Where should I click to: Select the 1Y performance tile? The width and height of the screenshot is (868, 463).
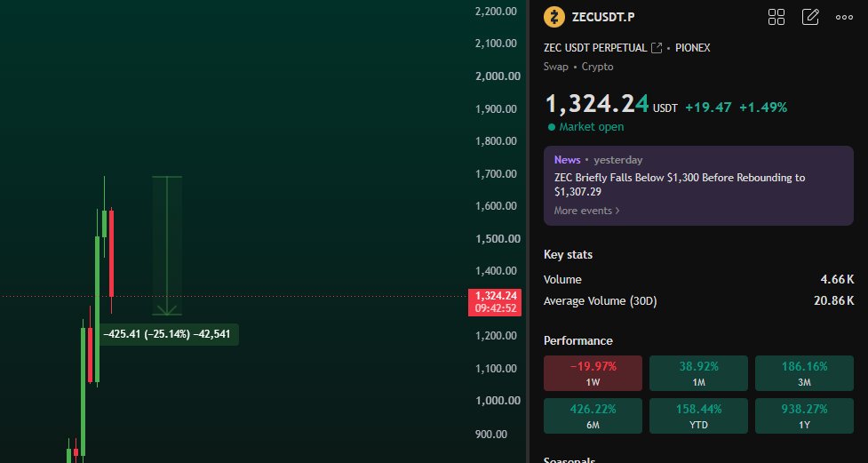(804, 416)
